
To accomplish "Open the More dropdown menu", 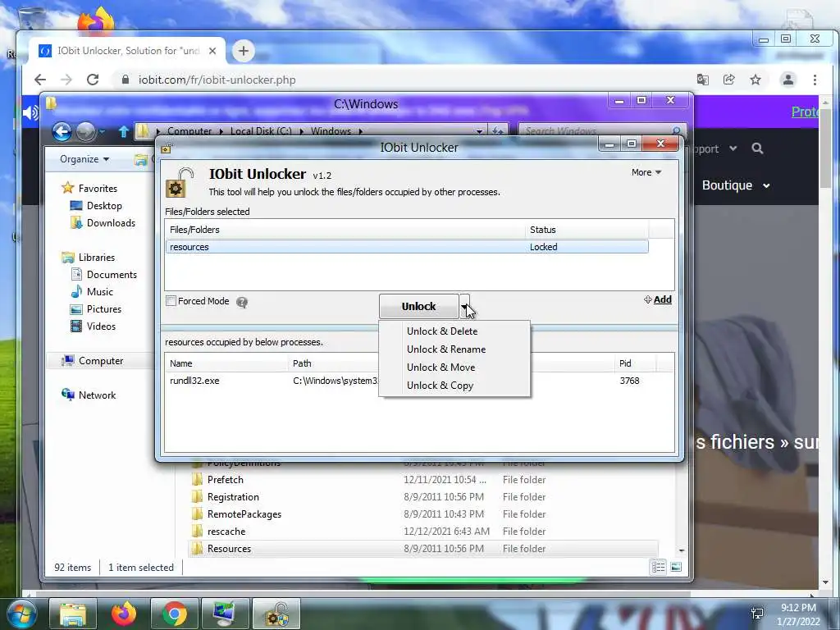I will 646,172.
